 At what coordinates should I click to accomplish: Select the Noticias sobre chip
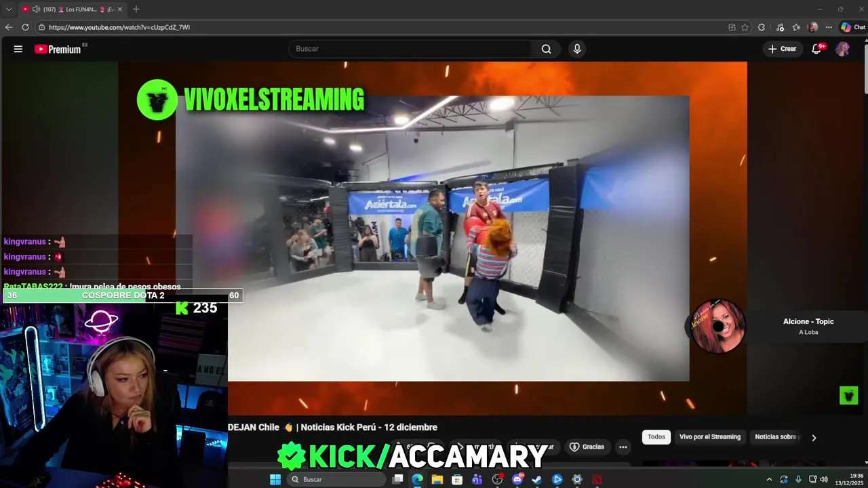click(x=776, y=437)
